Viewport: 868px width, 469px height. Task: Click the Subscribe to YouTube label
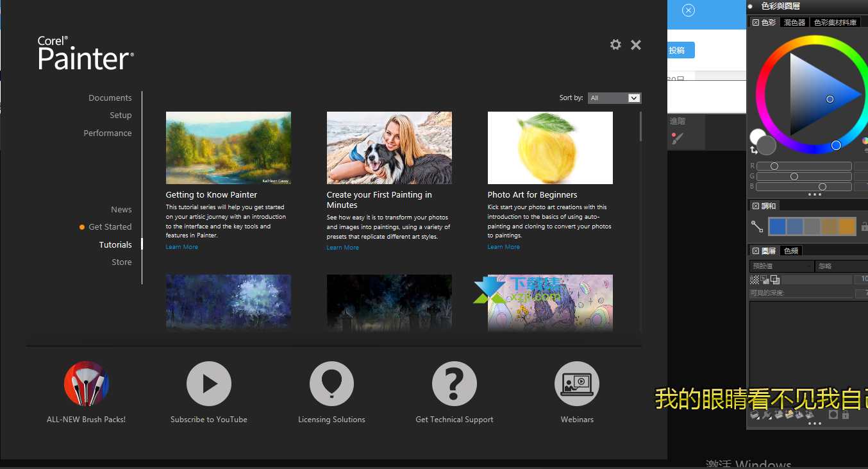pos(209,420)
